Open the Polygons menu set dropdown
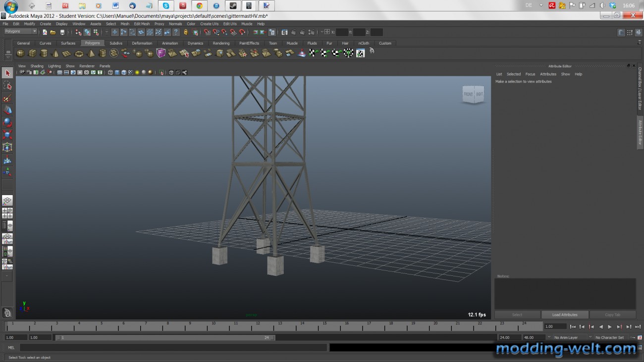Image resolution: width=644 pixels, height=362 pixels. tap(20, 32)
